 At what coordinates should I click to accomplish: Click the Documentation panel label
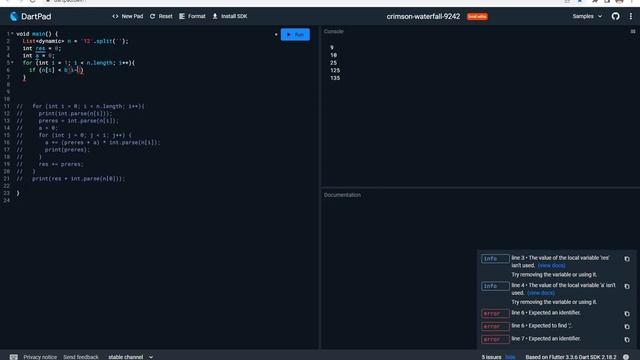(x=342, y=195)
